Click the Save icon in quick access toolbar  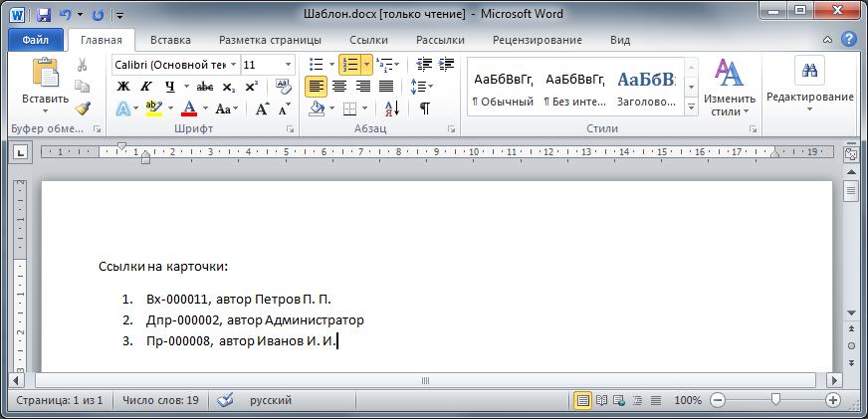pos(43,15)
